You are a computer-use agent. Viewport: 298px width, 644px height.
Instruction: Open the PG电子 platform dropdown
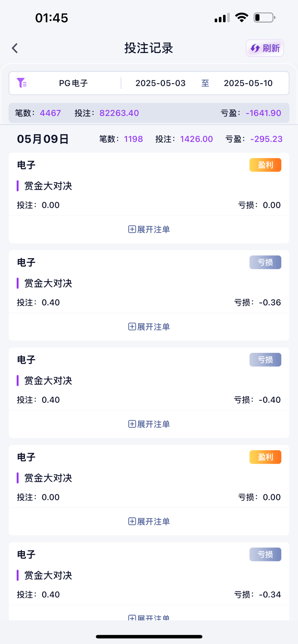click(x=73, y=83)
